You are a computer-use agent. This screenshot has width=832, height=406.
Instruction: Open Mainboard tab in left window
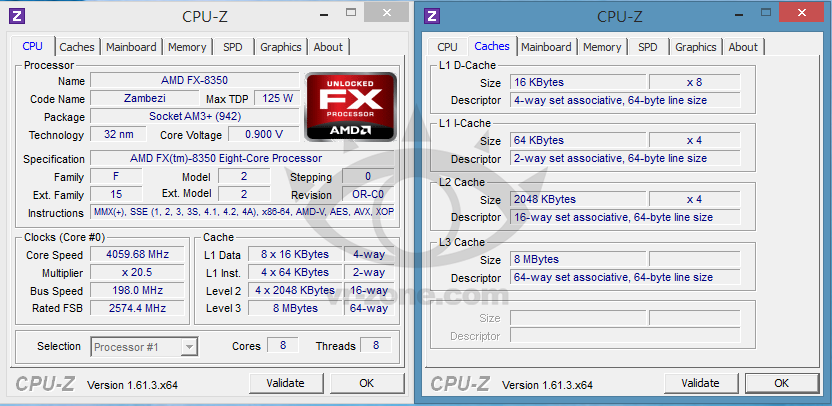pos(131,47)
